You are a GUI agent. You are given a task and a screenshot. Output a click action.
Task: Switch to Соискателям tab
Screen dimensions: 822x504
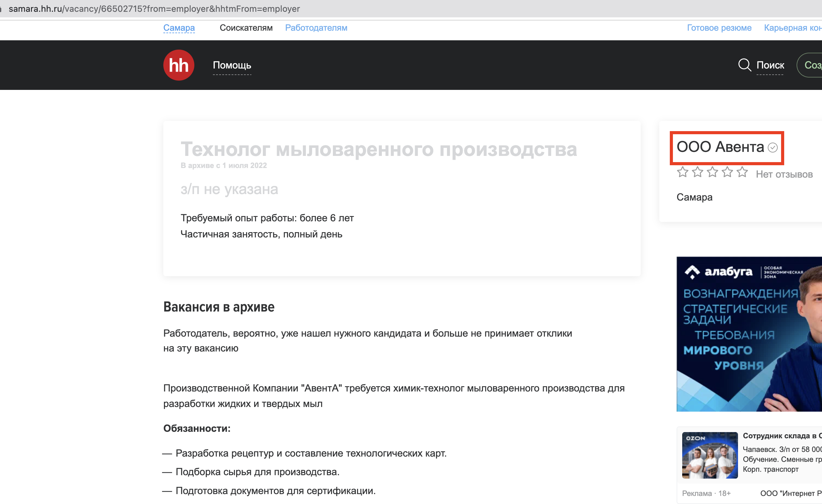(x=246, y=28)
